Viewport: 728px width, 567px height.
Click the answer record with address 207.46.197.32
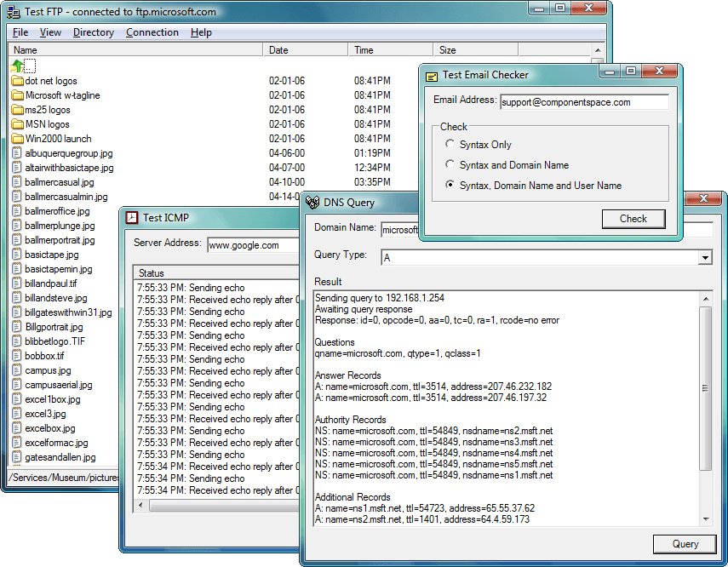click(431, 398)
